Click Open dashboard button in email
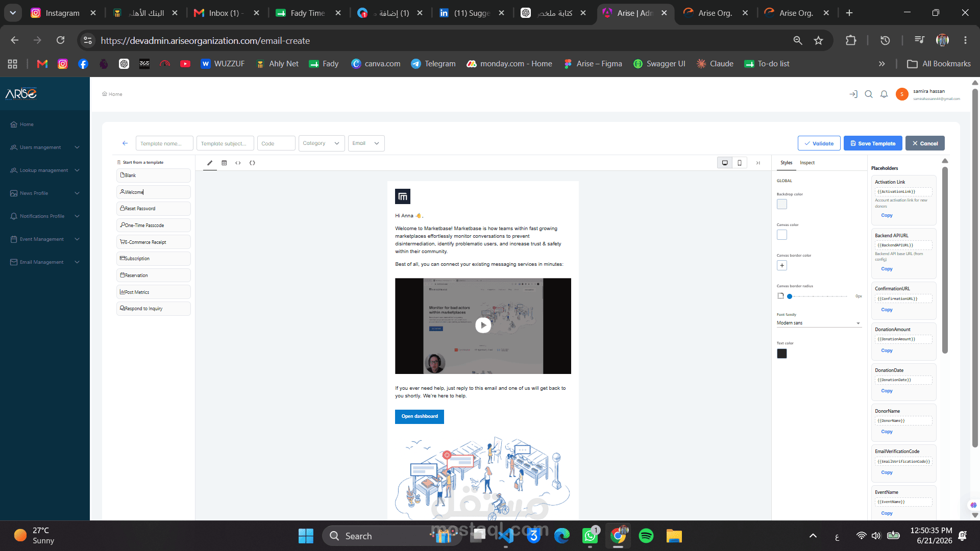The height and width of the screenshot is (551, 980). click(x=420, y=416)
